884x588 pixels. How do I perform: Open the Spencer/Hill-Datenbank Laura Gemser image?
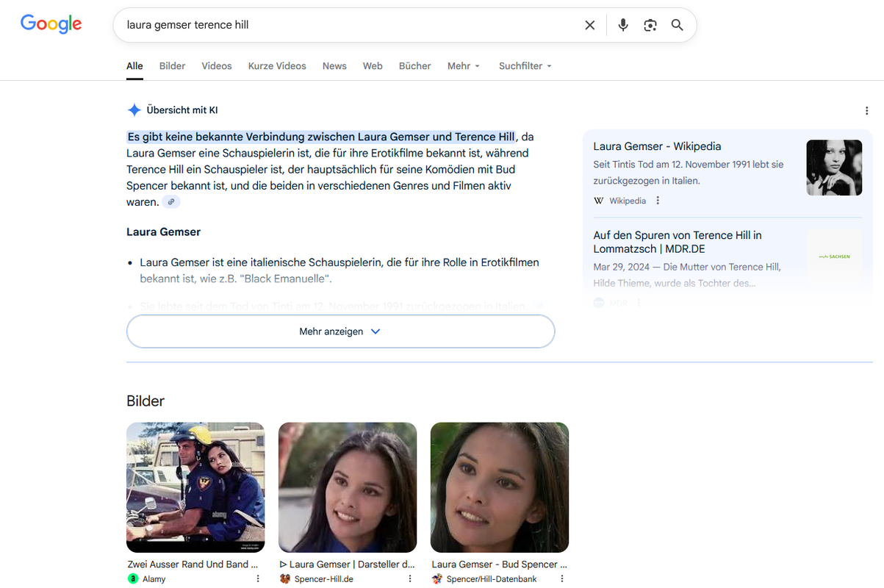[x=500, y=487]
